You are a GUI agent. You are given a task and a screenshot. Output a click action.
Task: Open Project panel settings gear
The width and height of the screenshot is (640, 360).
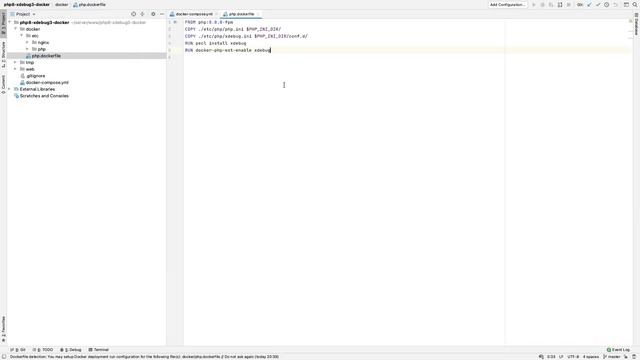[153, 14]
